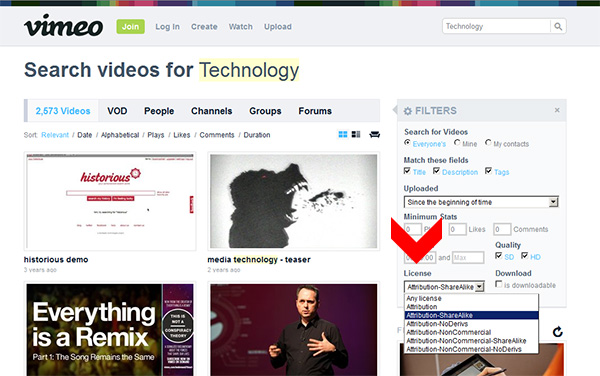
Task: Choose Any license option
Action: tap(471, 298)
